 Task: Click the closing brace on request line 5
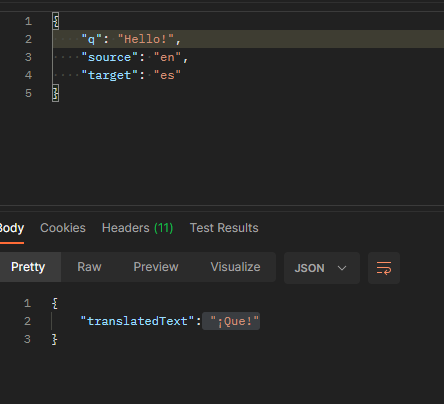(x=56, y=93)
